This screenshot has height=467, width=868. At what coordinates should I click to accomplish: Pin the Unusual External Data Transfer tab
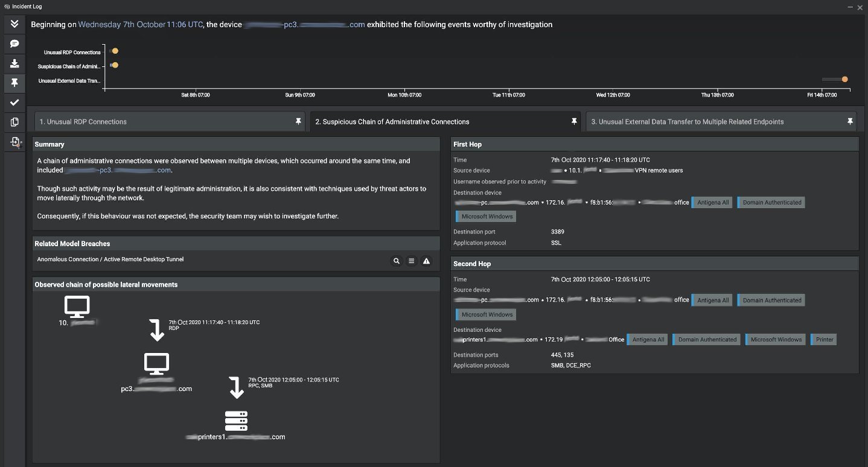[850, 121]
